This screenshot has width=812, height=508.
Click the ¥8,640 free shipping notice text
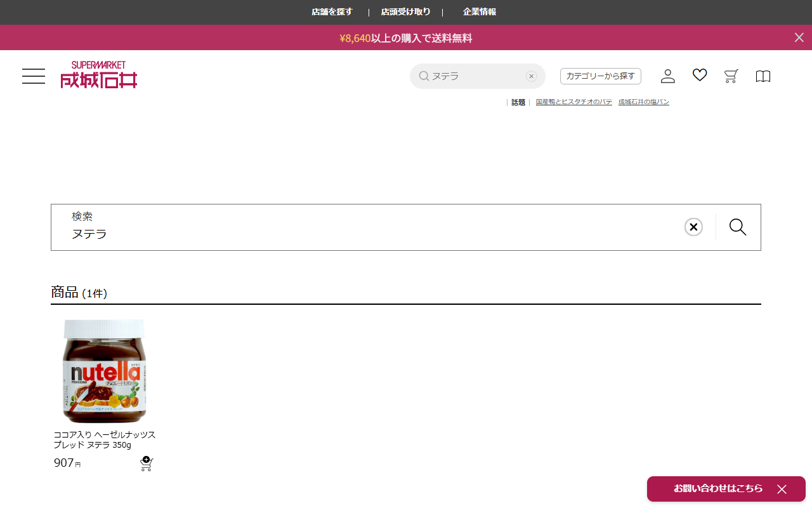(x=406, y=38)
